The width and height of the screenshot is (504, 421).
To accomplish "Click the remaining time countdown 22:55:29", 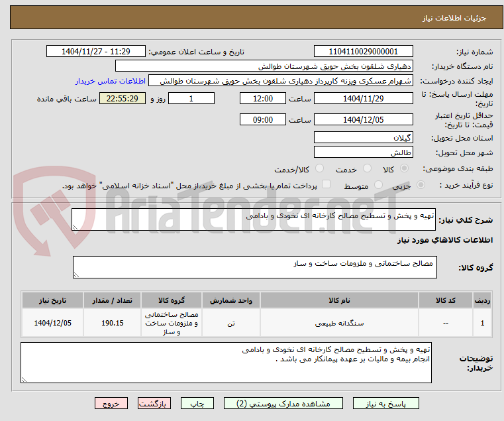I will point(123,99).
